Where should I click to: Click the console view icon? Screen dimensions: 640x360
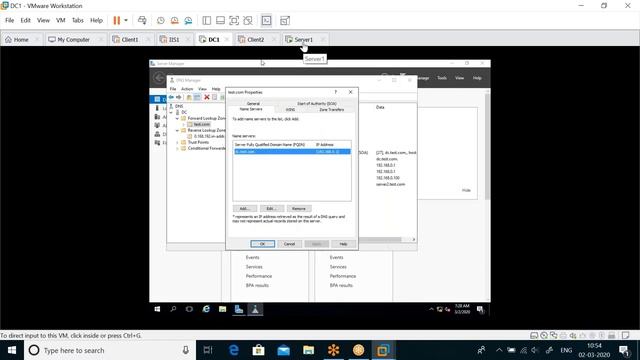266,20
